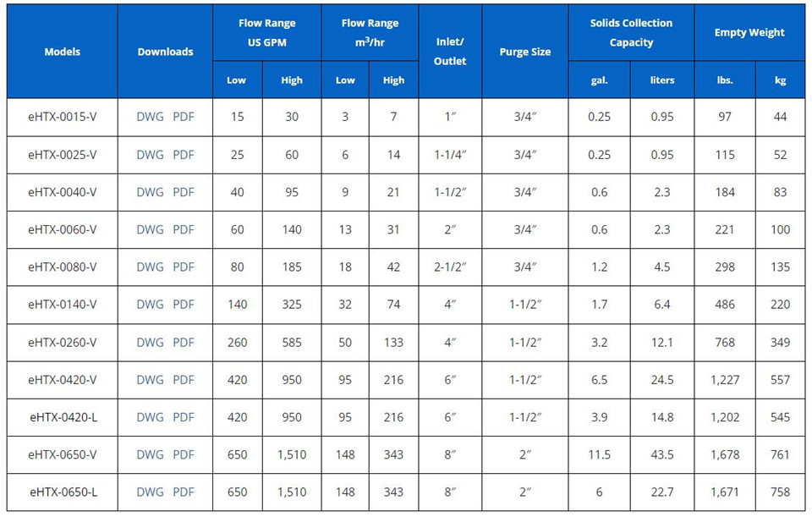The height and width of the screenshot is (517, 812).
Task: Select the eHTX-0650-L model name cell
Action: coord(62,492)
